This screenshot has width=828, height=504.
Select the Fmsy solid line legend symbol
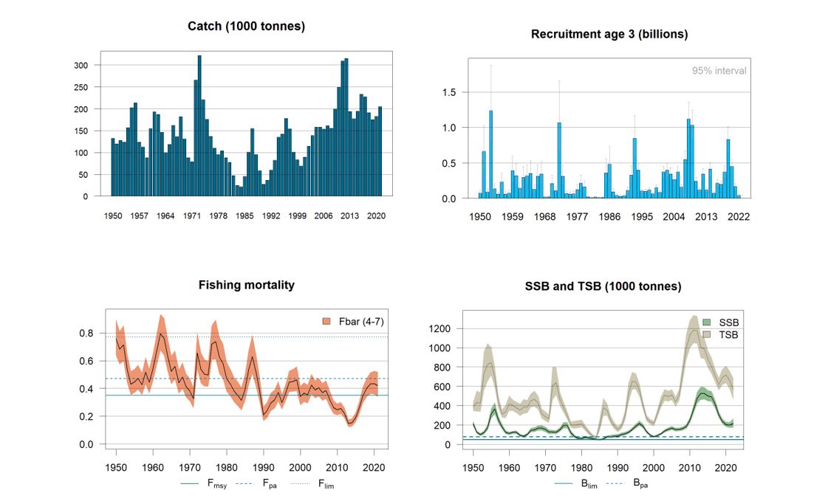(189, 483)
